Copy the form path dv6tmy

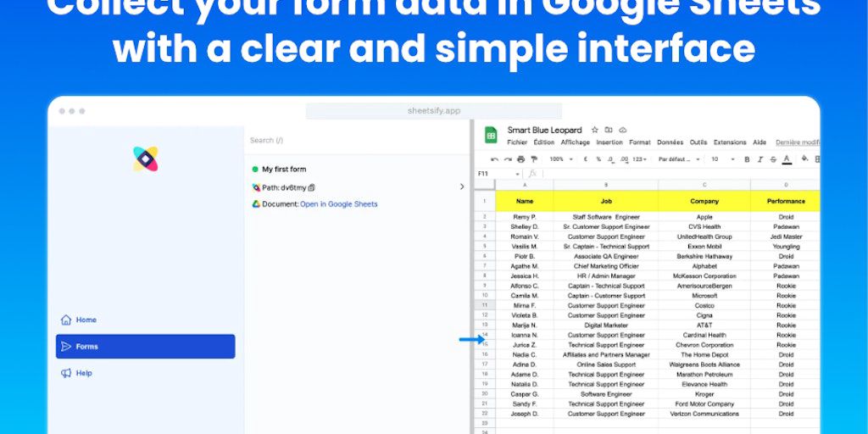pos(312,187)
